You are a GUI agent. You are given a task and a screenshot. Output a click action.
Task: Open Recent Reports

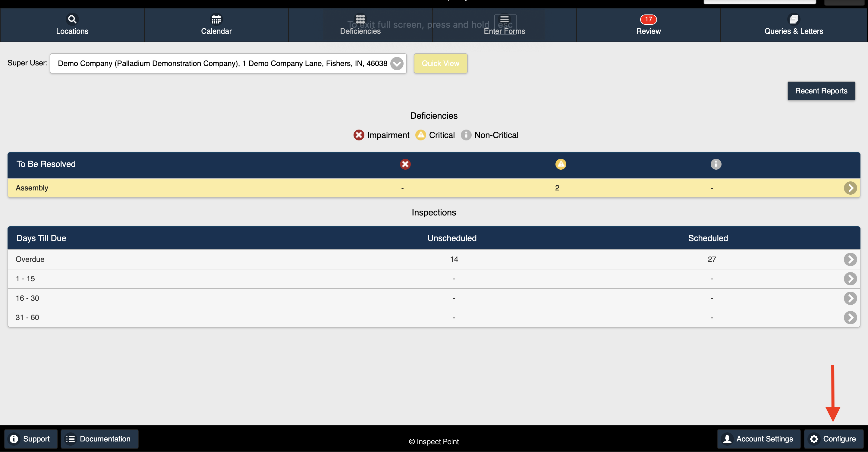(821, 91)
